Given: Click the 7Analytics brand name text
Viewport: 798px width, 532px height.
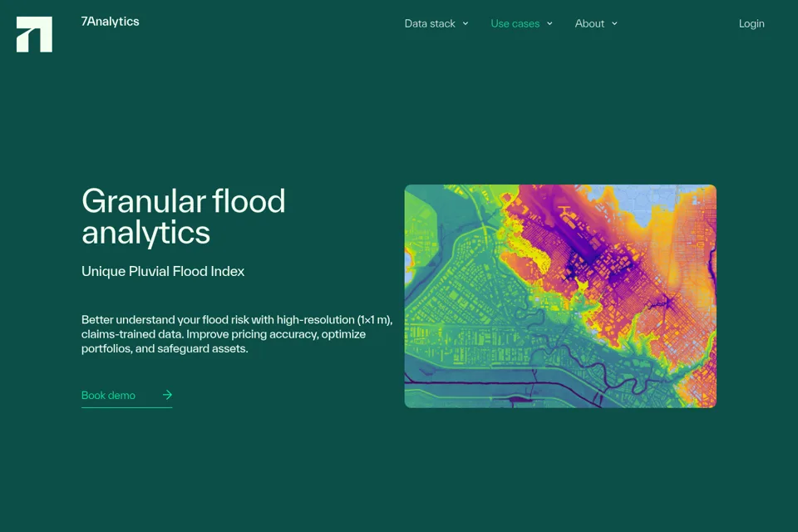Looking at the screenshot, I should tap(110, 22).
